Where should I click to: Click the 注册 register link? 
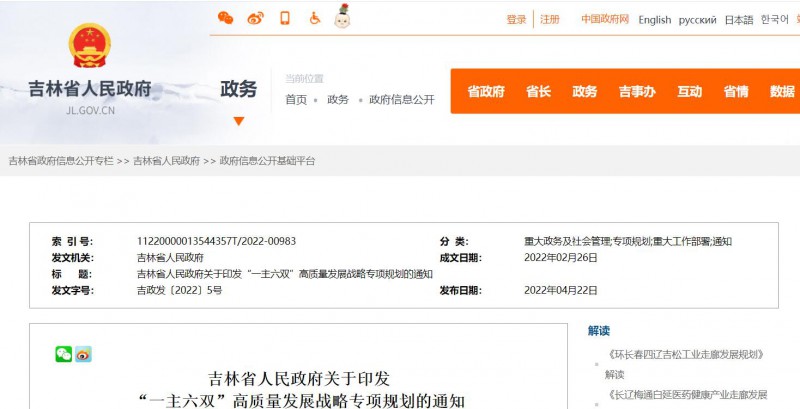[x=550, y=19]
